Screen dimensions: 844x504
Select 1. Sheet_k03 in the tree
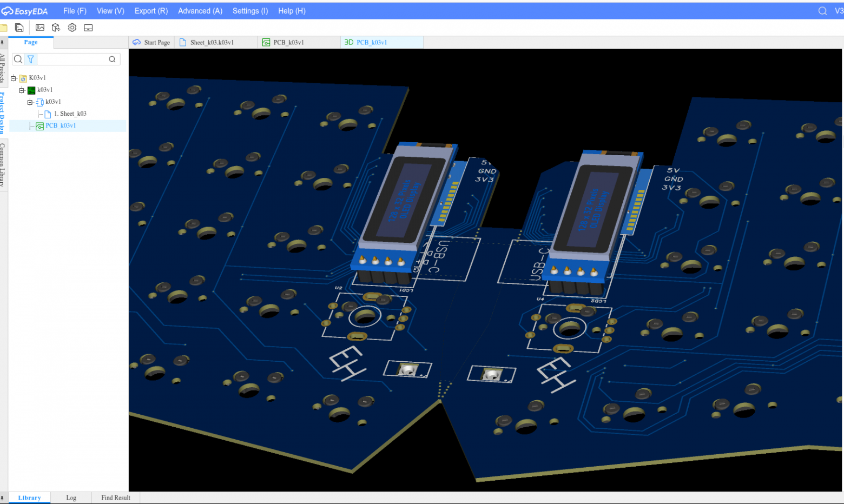[x=70, y=114]
